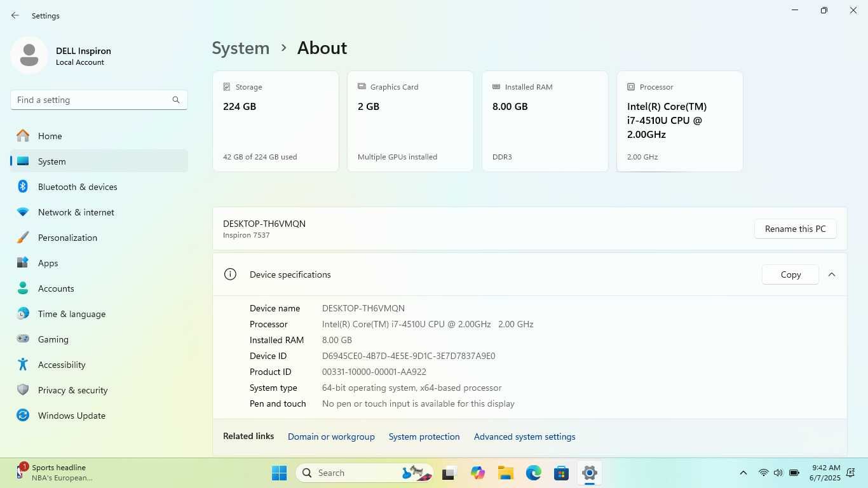This screenshot has height=488, width=868.
Task: Click the Accounts person icon
Action: (x=23, y=288)
